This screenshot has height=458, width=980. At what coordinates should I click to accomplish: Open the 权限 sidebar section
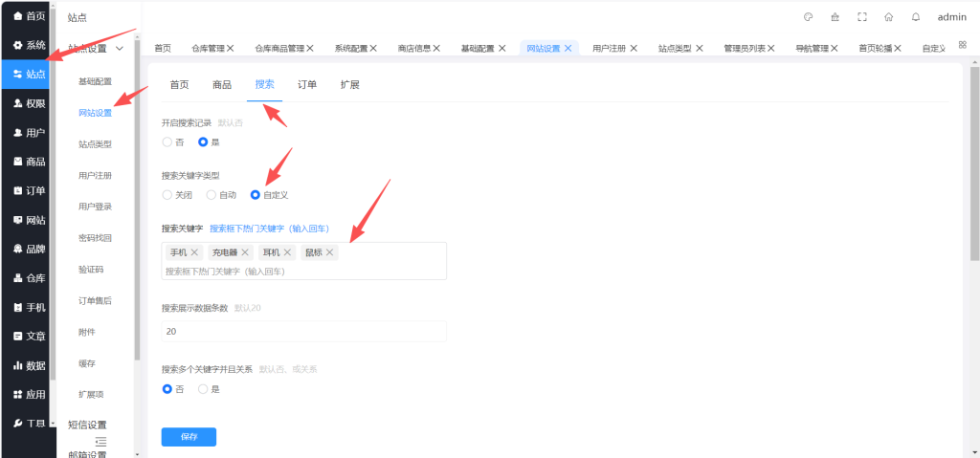(x=29, y=103)
